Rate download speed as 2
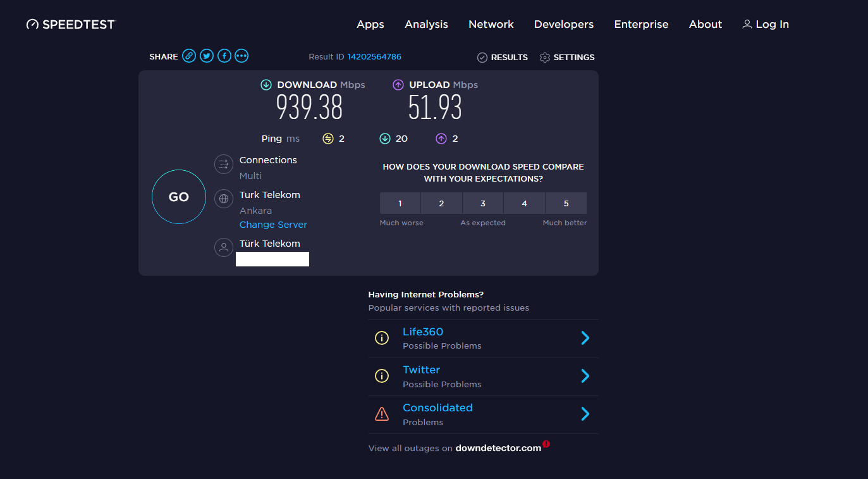The width and height of the screenshot is (868, 479). coord(441,203)
